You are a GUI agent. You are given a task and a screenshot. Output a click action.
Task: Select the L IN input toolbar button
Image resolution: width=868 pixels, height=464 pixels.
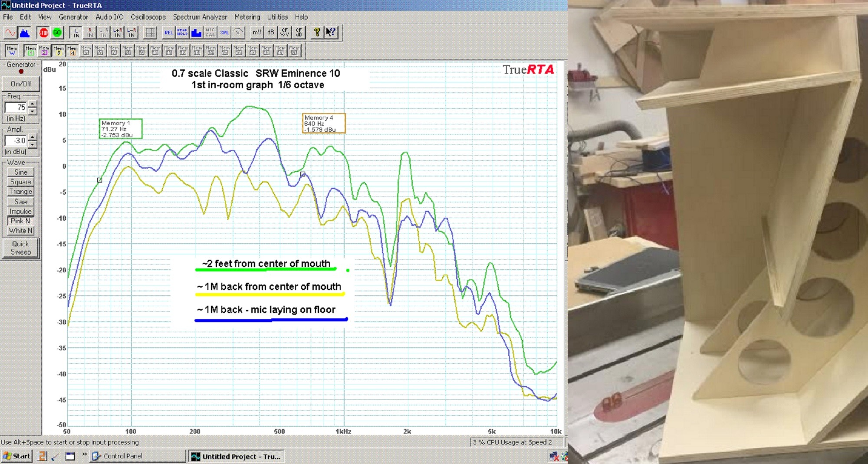pyautogui.click(x=76, y=33)
